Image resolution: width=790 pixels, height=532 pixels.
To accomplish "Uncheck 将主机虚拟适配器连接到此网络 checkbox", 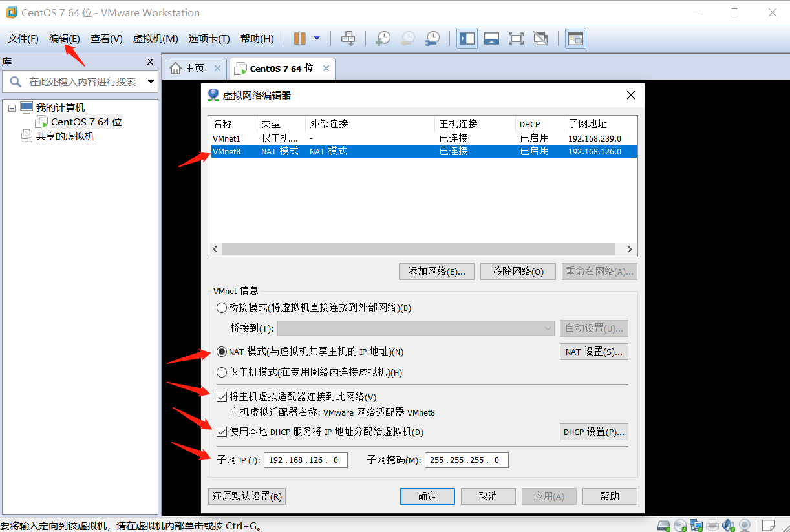I will coord(222,397).
